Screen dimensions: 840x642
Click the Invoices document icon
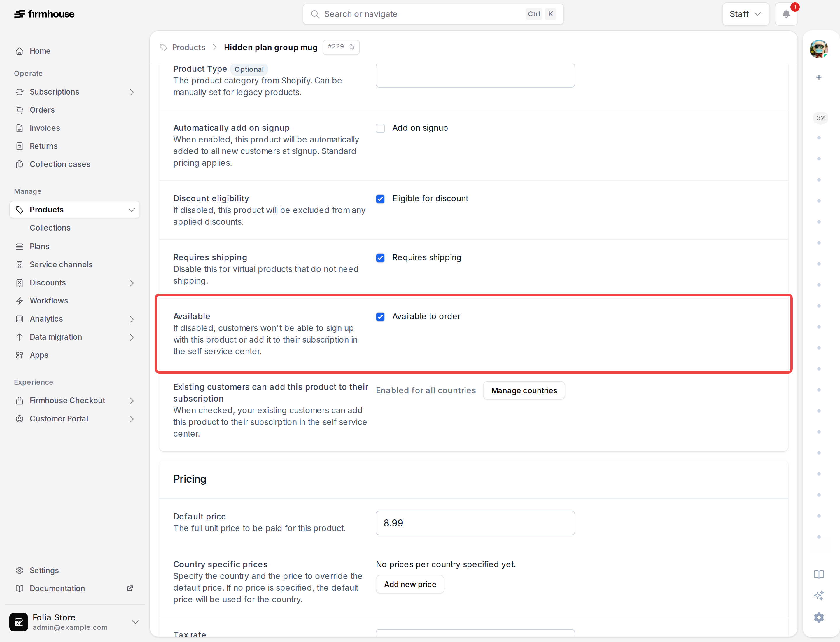20,128
